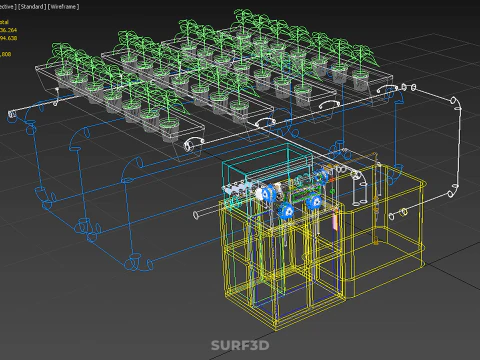The height and width of the screenshot is (360, 480).
Task: Open the [Wireframe] shading label menu
Action: coord(64,7)
